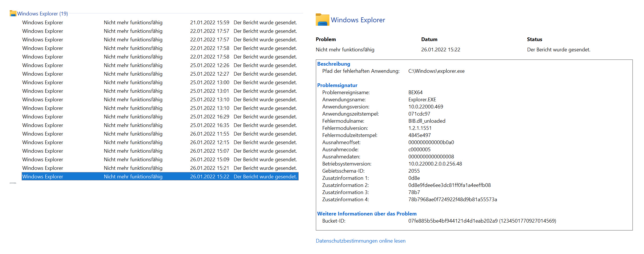Select the report from 25.01.2022 16:35
The height and width of the screenshot is (254, 644).
pyautogui.click(x=160, y=125)
